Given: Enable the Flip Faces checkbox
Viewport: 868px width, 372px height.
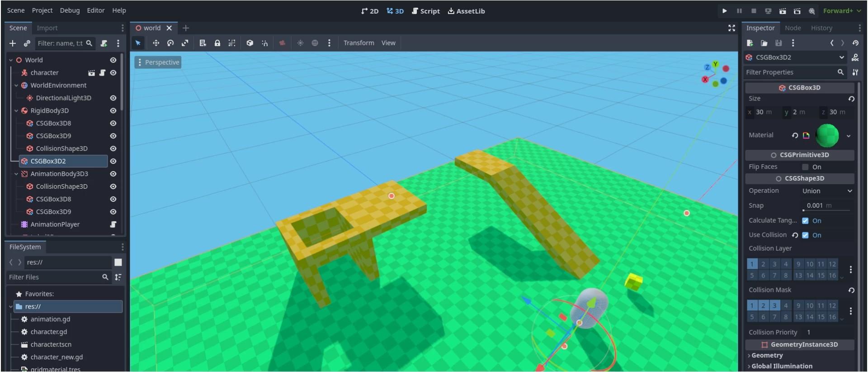Looking at the screenshot, I should click(x=805, y=167).
